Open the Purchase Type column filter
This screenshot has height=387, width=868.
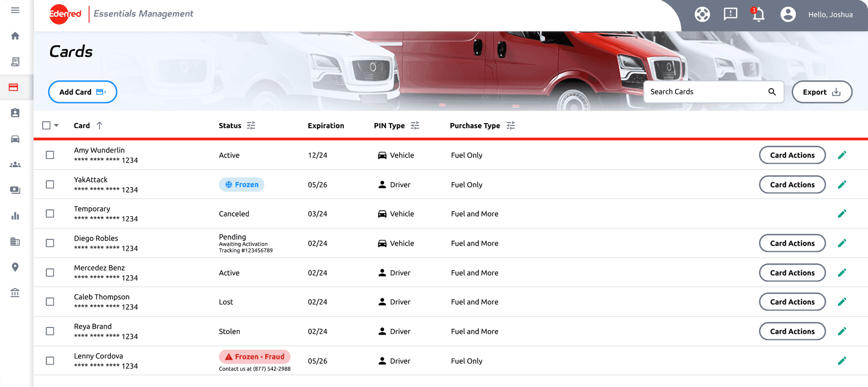click(511, 125)
